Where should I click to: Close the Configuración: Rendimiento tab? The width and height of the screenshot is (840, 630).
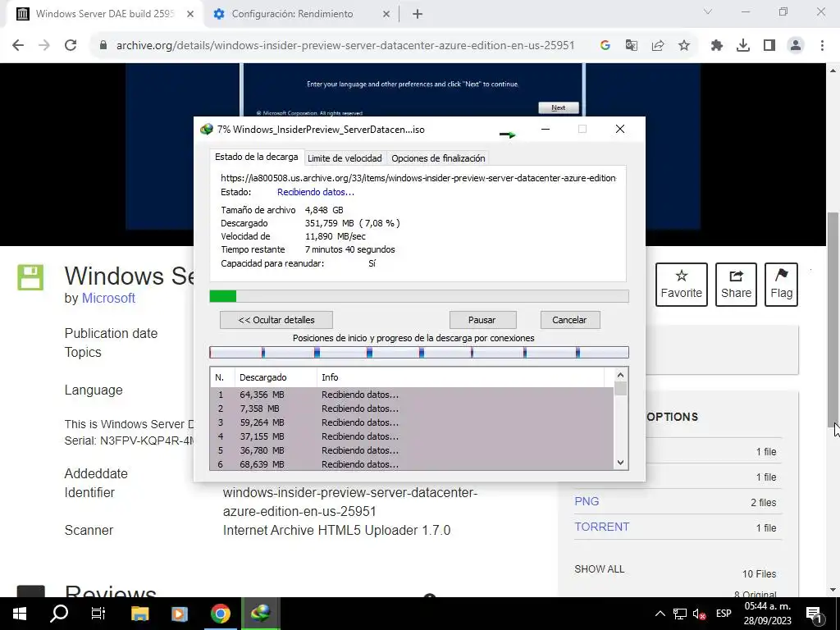coord(386,14)
